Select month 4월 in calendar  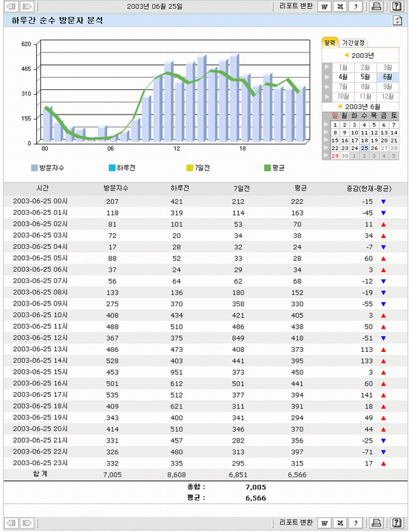point(343,77)
